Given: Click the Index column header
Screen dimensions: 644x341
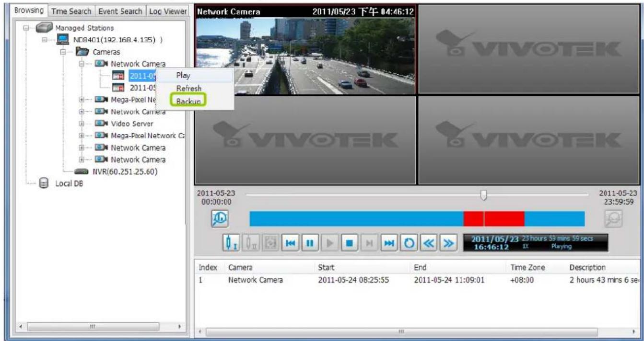Looking at the screenshot, I should point(211,267).
